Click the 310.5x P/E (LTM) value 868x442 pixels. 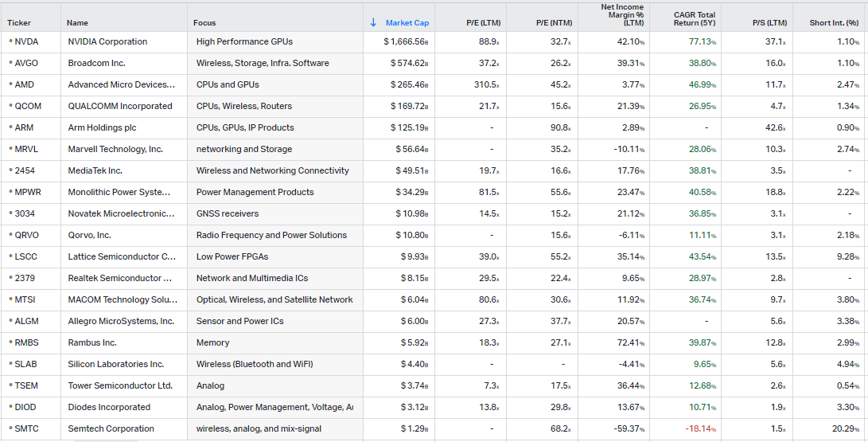tap(485, 84)
